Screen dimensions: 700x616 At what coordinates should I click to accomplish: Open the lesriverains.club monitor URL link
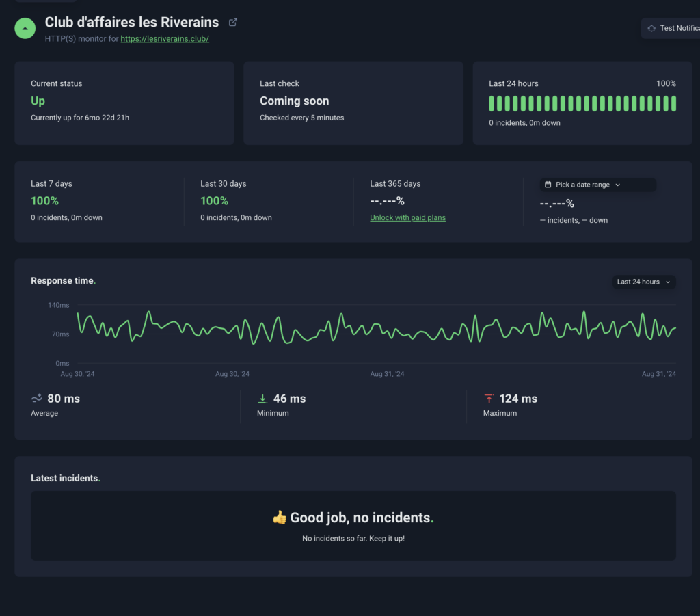(165, 39)
